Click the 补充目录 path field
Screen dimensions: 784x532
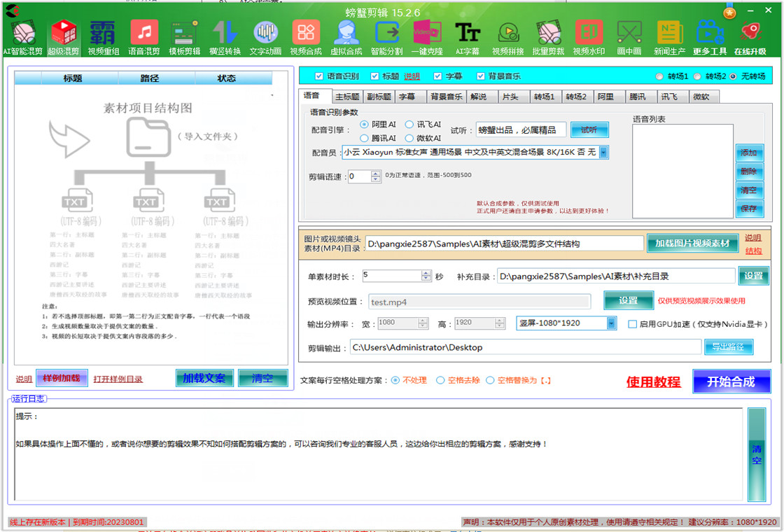pyautogui.click(x=615, y=276)
